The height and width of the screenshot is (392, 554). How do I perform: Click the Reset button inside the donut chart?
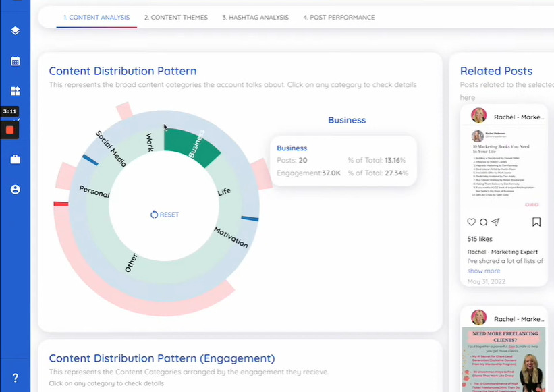click(x=164, y=214)
